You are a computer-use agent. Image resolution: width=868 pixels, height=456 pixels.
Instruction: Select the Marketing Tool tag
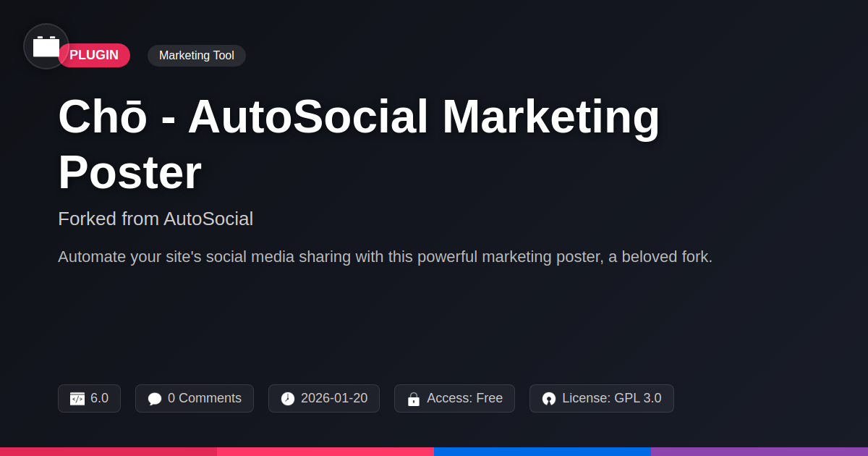197,56
